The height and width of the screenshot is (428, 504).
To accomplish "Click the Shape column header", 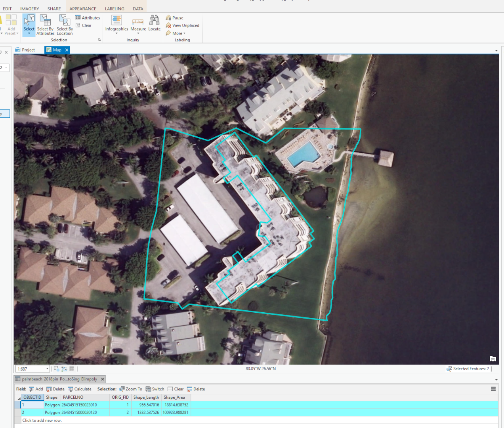I will (52, 397).
